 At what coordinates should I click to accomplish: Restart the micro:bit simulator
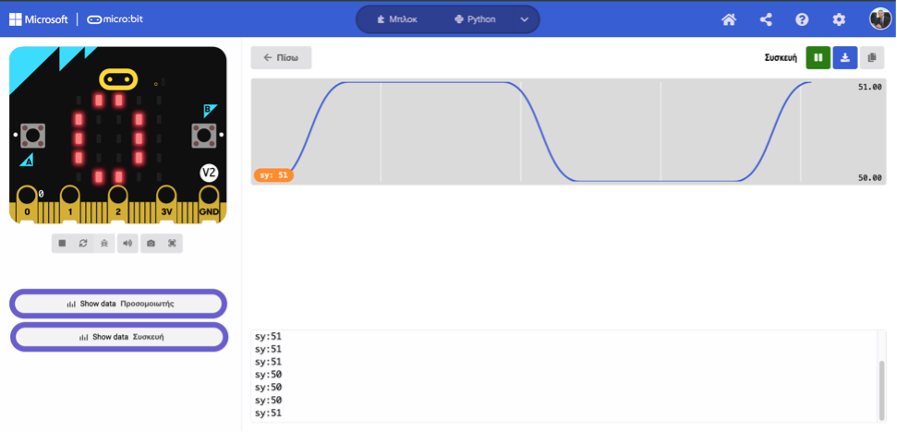point(83,243)
